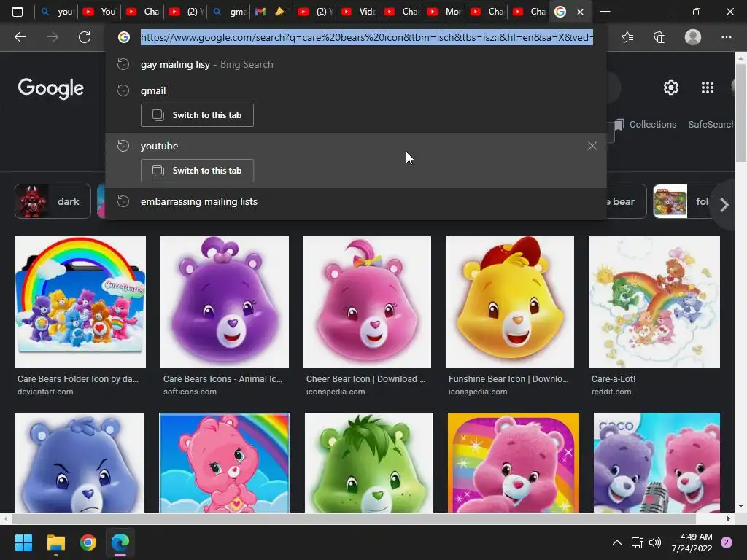
Task: Open the blue Grumpy bear thumbnail
Action: click(x=80, y=463)
